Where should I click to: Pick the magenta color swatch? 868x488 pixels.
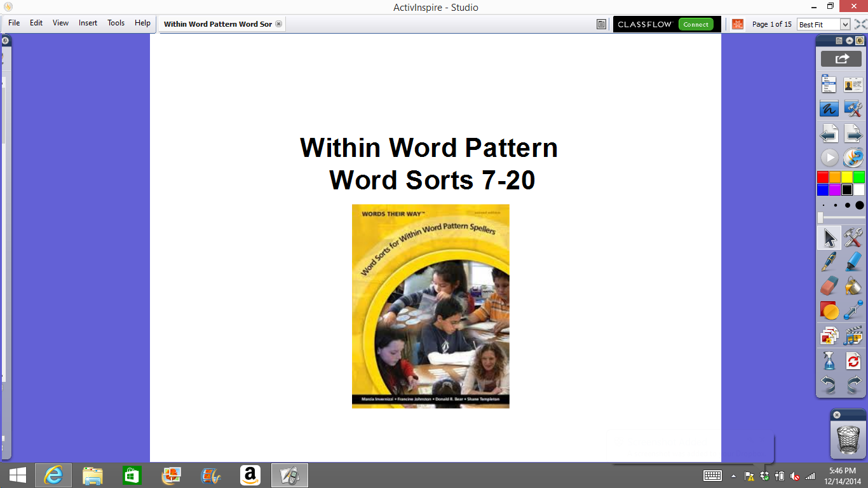[x=835, y=190]
